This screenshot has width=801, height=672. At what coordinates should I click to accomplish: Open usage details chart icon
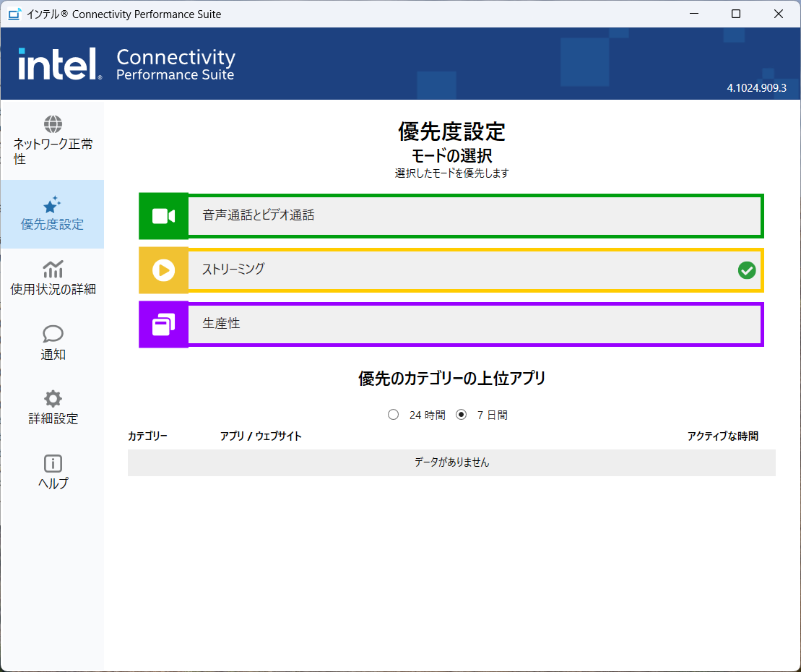point(53,270)
